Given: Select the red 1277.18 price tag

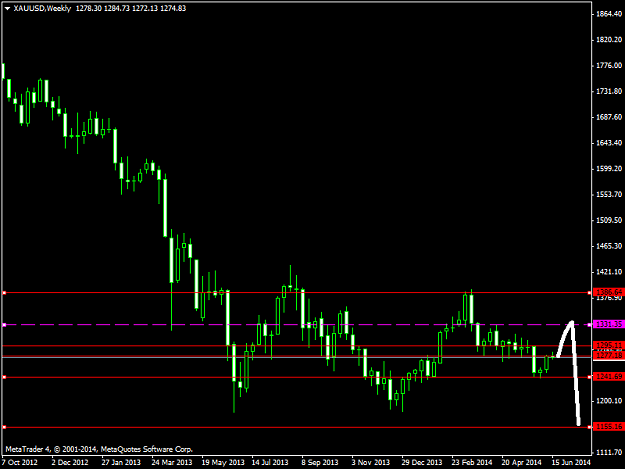Looking at the screenshot, I should [608, 355].
